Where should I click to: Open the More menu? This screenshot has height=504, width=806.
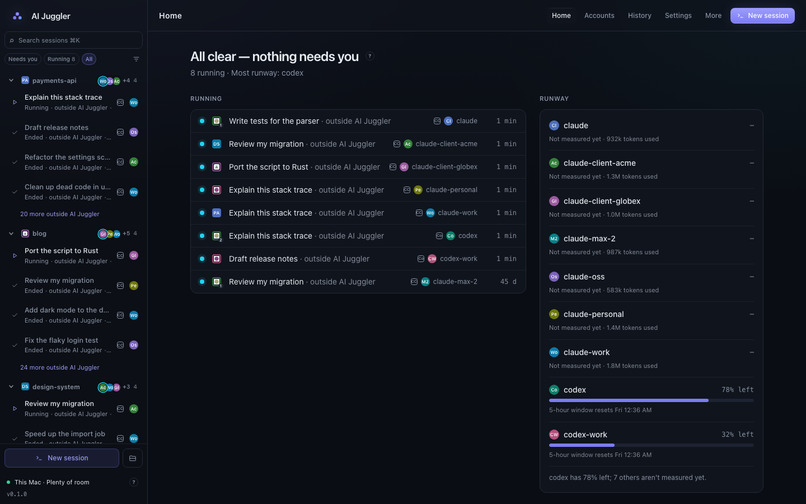point(712,15)
